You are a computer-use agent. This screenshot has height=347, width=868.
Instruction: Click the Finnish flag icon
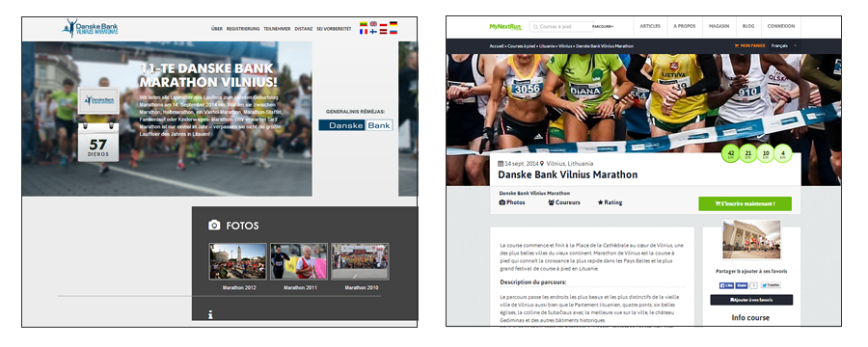[x=373, y=32]
